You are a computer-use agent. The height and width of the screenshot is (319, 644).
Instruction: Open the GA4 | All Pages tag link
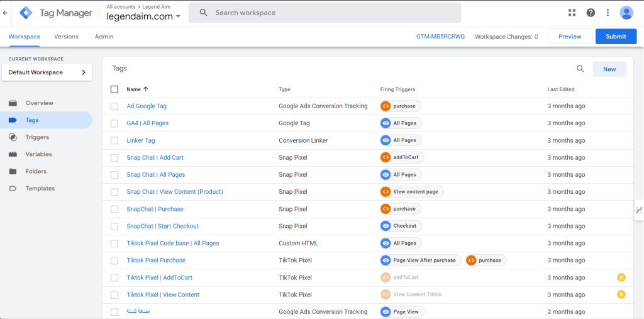[x=147, y=123]
